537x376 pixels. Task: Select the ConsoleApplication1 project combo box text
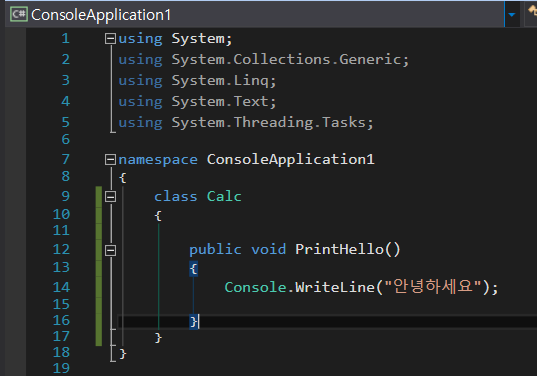point(101,15)
